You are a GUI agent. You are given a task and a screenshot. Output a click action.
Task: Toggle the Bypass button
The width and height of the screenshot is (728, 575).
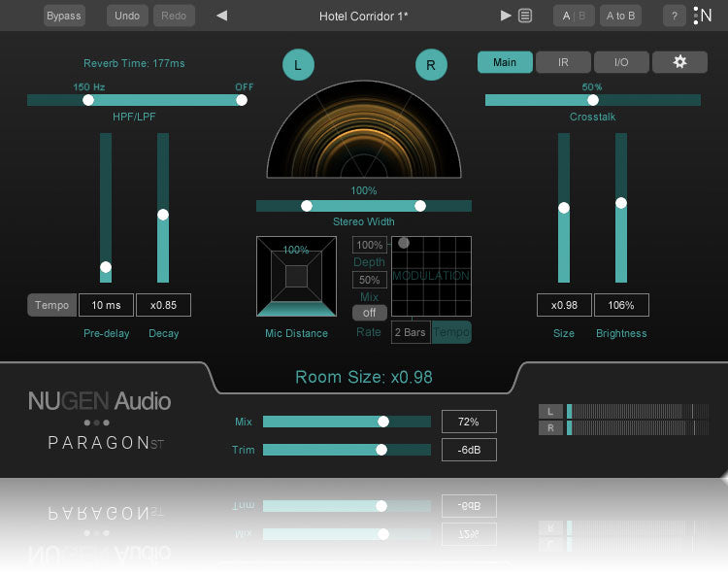point(64,16)
